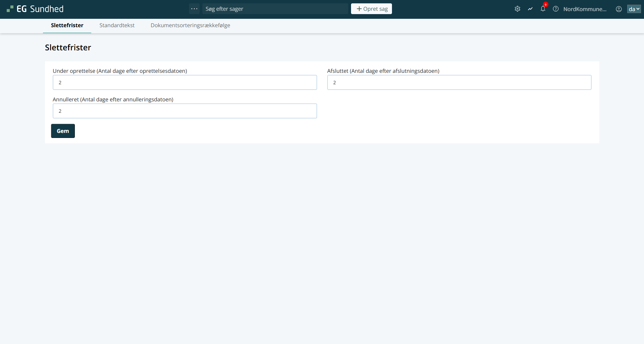The height and width of the screenshot is (344, 644).
Task: Expand the 'da' language dropdown
Action: (x=634, y=9)
